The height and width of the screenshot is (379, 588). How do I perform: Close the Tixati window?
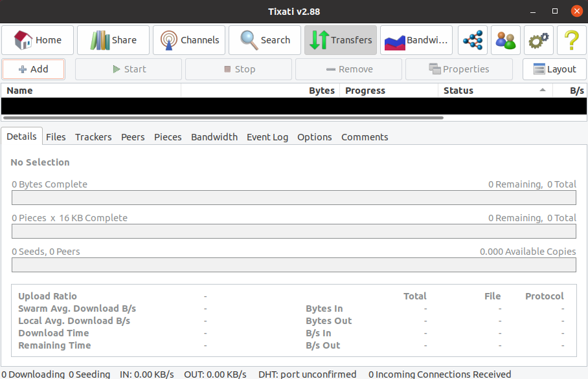pos(577,11)
